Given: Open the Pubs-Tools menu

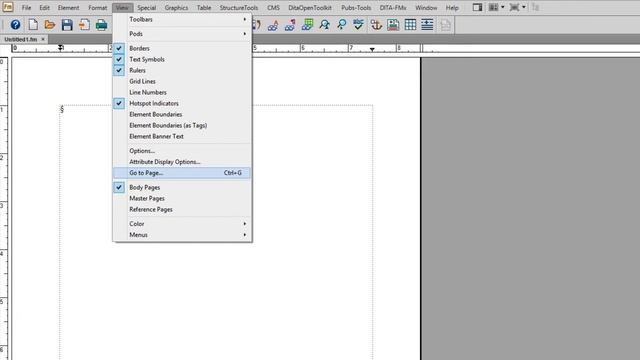Looking at the screenshot, I should pyautogui.click(x=356, y=8).
